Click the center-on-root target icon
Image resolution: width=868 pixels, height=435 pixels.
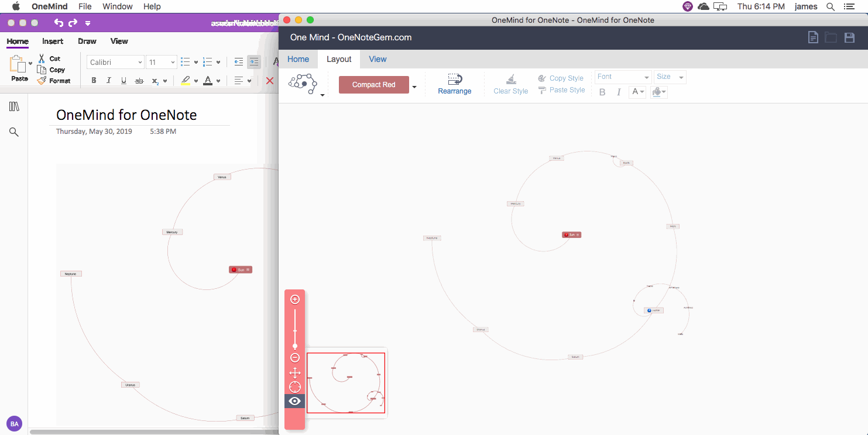point(295,387)
